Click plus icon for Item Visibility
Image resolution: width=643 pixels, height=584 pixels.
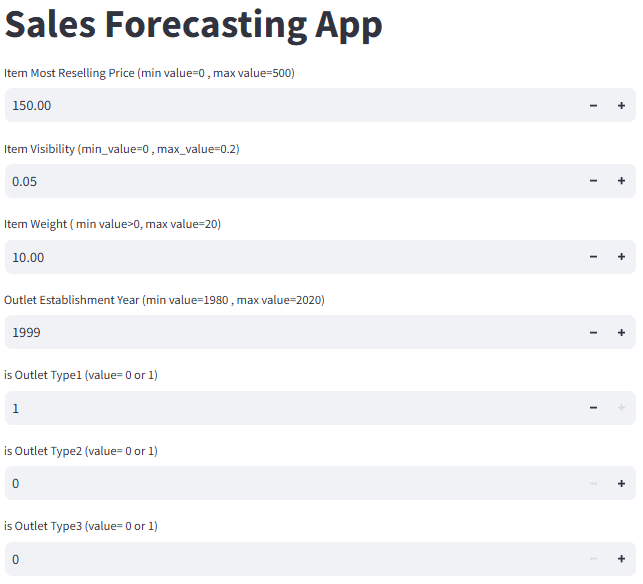click(621, 181)
